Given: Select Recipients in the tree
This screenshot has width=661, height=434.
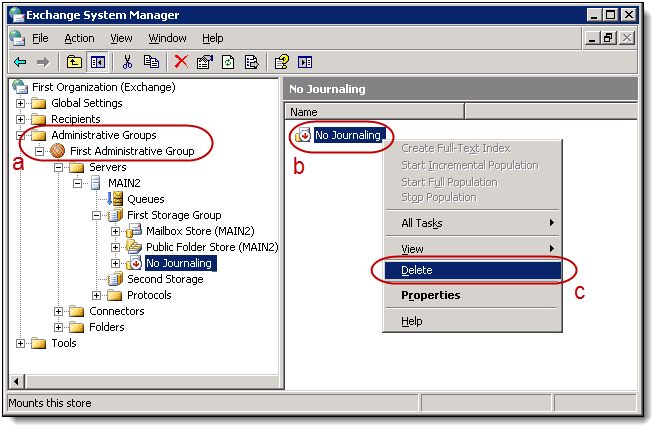Looking at the screenshot, I should coord(76,119).
